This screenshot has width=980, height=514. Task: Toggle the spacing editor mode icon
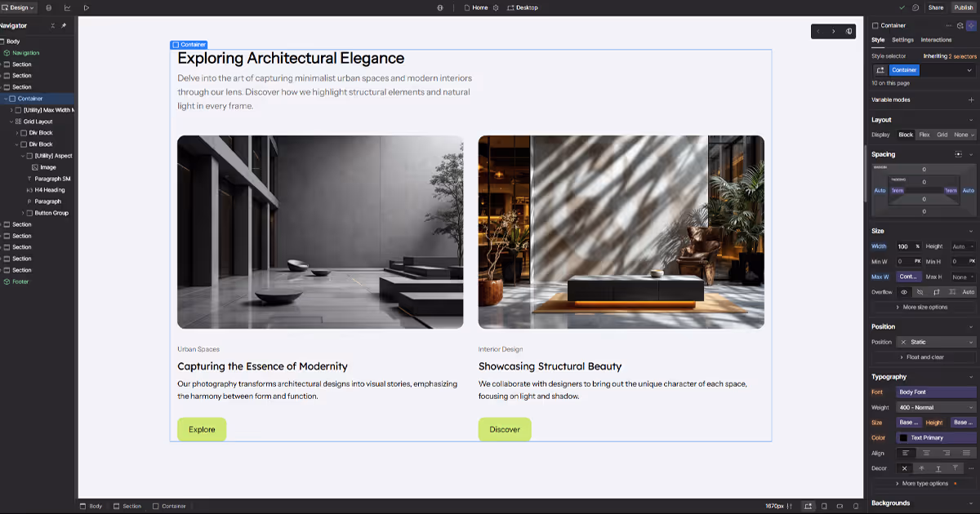click(x=959, y=154)
